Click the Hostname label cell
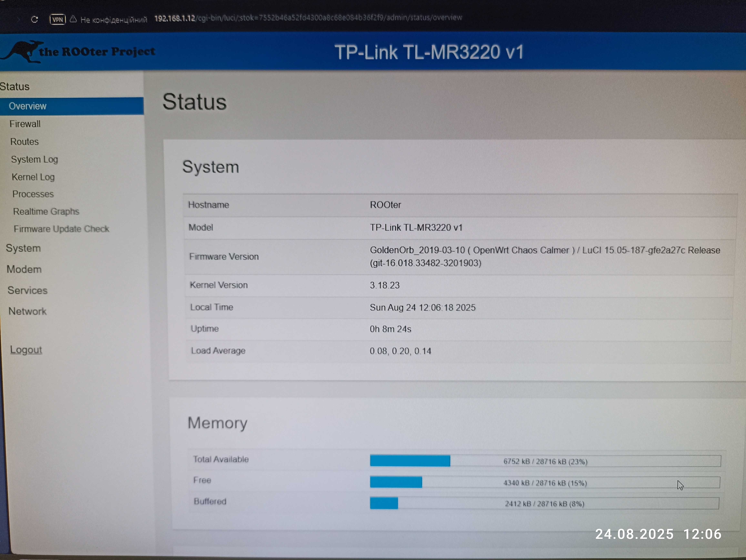Screen dimensions: 746x560 coord(208,205)
